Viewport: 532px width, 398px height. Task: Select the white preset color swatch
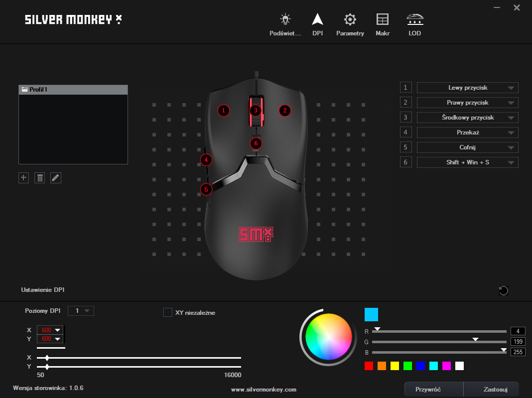coord(459,366)
